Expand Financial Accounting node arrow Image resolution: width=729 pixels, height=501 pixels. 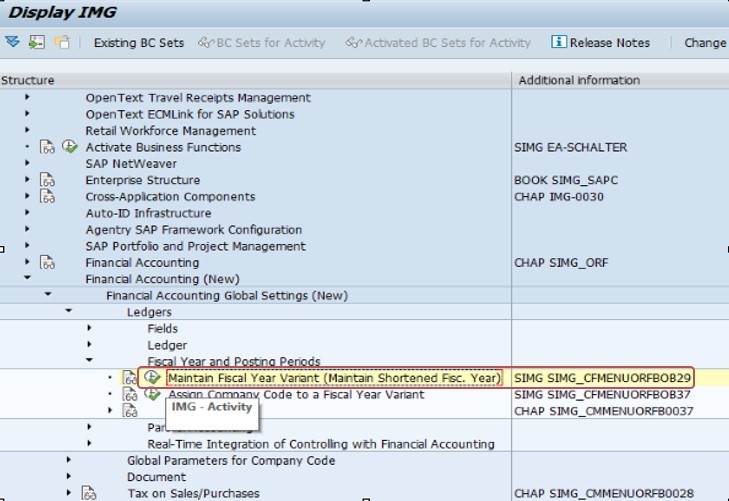(27, 262)
